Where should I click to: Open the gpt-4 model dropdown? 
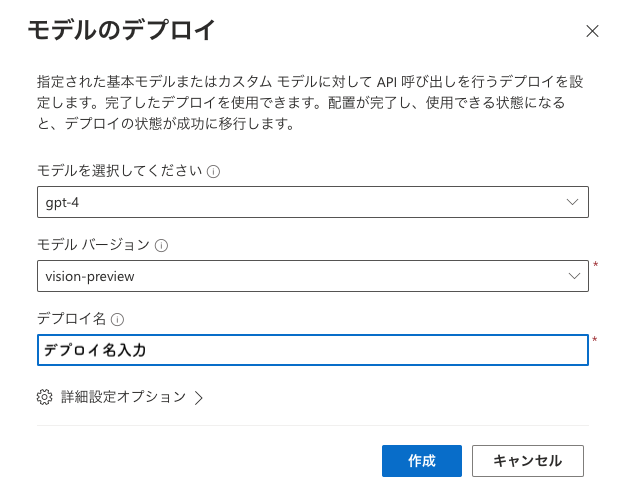tap(313, 202)
